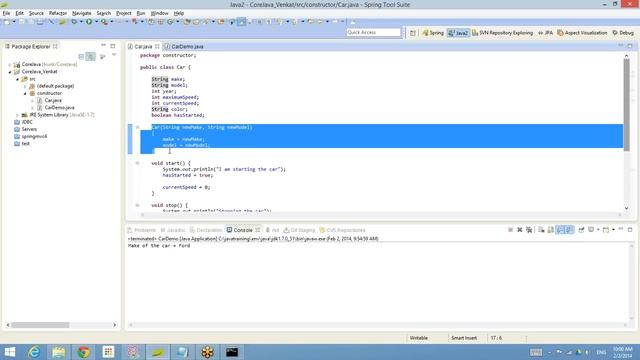Switch to SVN Repository Exploring perspective
640x360 pixels.
pos(502,33)
